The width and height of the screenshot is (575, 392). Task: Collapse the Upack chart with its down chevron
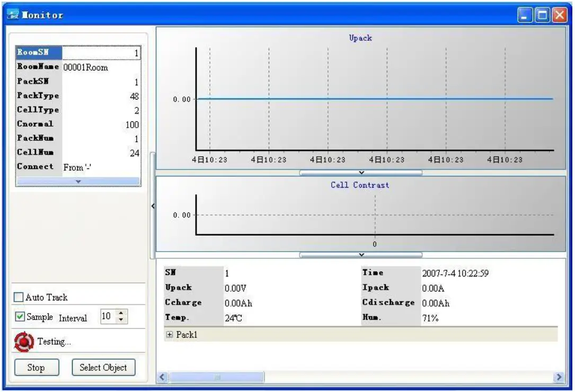coord(361,173)
